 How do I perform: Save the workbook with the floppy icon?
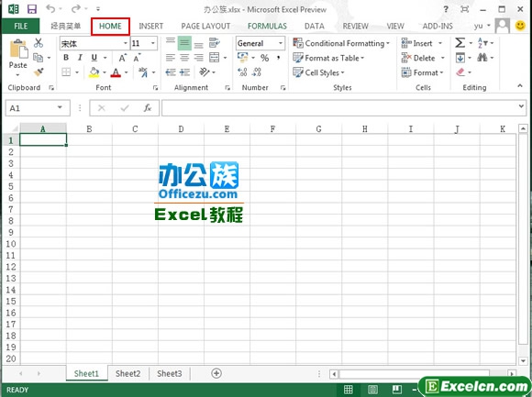(32, 9)
